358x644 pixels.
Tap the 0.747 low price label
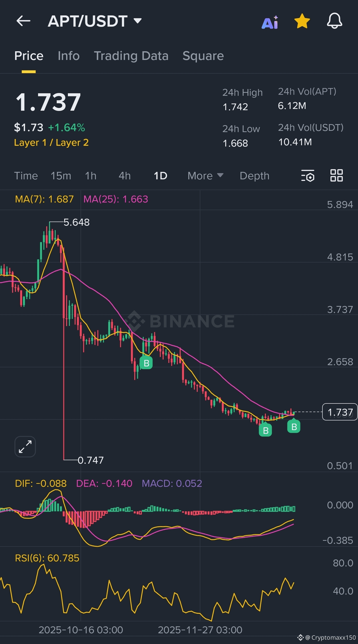tap(91, 460)
